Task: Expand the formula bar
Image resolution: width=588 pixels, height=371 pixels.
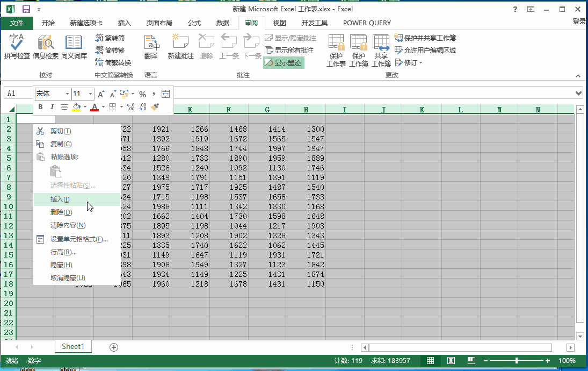Action: pyautogui.click(x=579, y=93)
